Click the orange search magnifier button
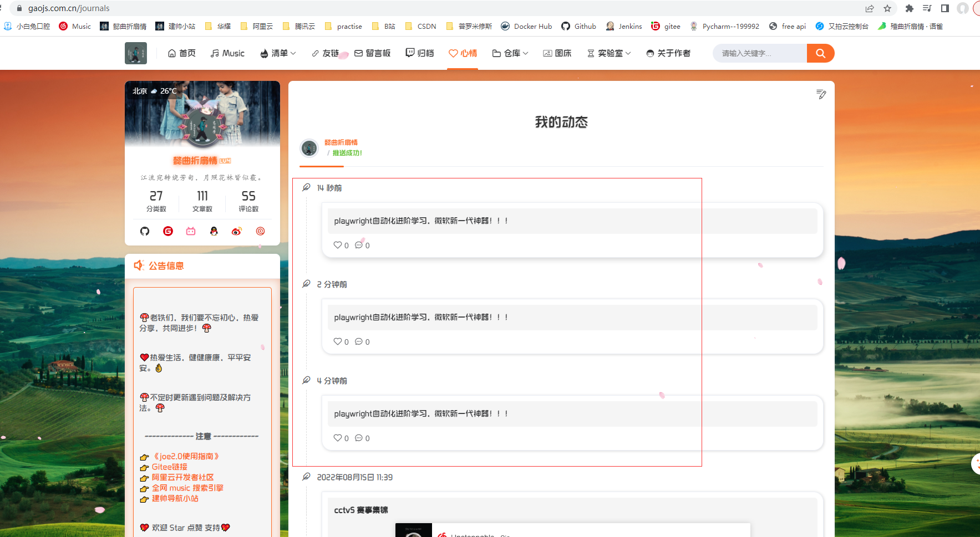This screenshot has height=537, width=980. [x=820, y=53]
